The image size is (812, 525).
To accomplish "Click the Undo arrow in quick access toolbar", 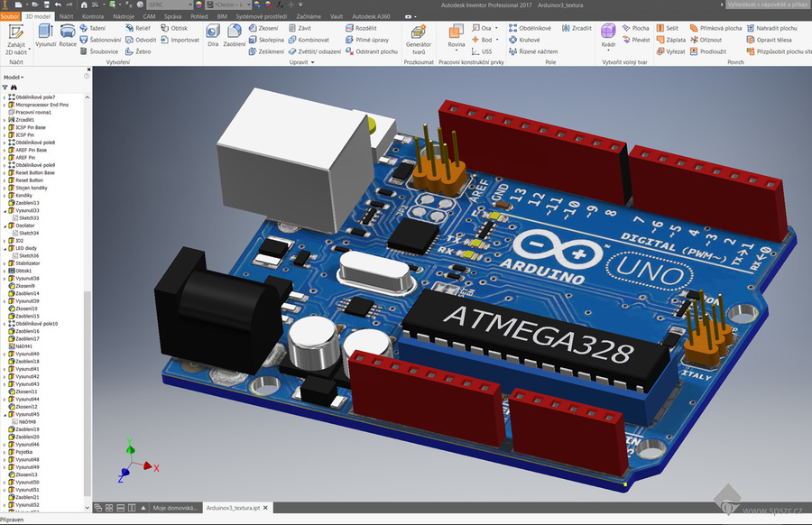I will pos(58,5).
